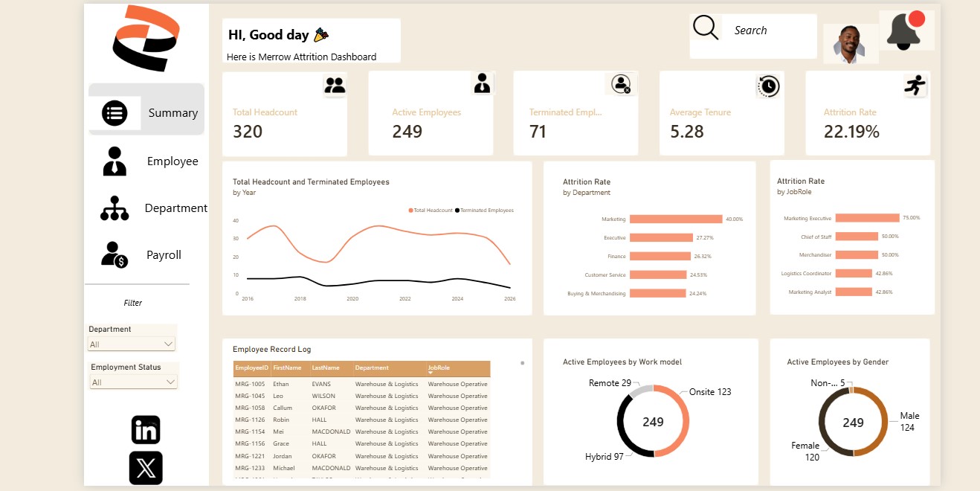This screenshot has height=491, width=980.
Task: Click last name WILSON in record log
Action: point(323,396)
